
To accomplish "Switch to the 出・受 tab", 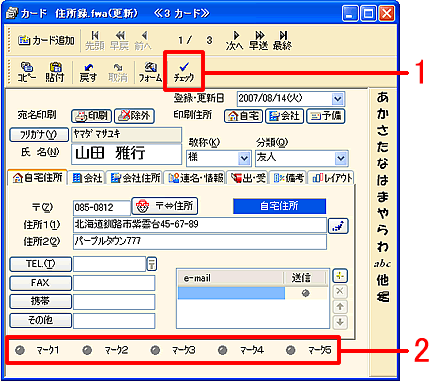I will [248, 178].
